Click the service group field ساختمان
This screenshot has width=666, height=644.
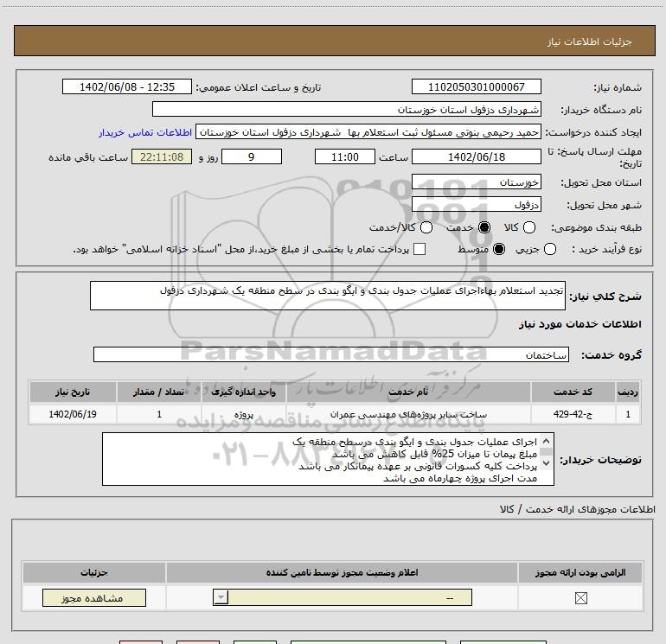pyautogui.click(x=331, y=354)
